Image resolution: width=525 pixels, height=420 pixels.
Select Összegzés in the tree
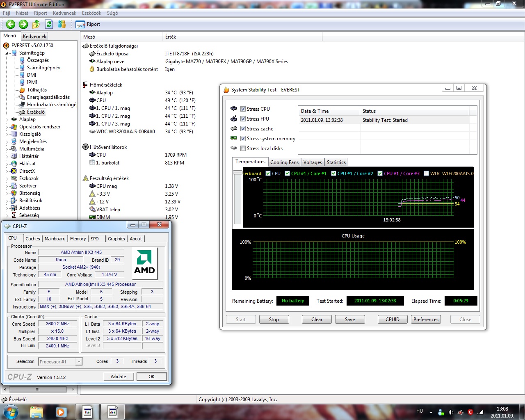pos(38,60)
